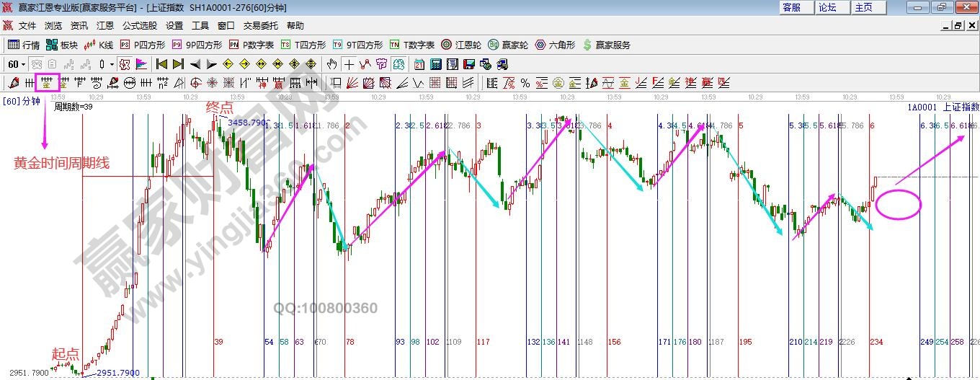Open the 交易委托 menu

coord(260,25)
